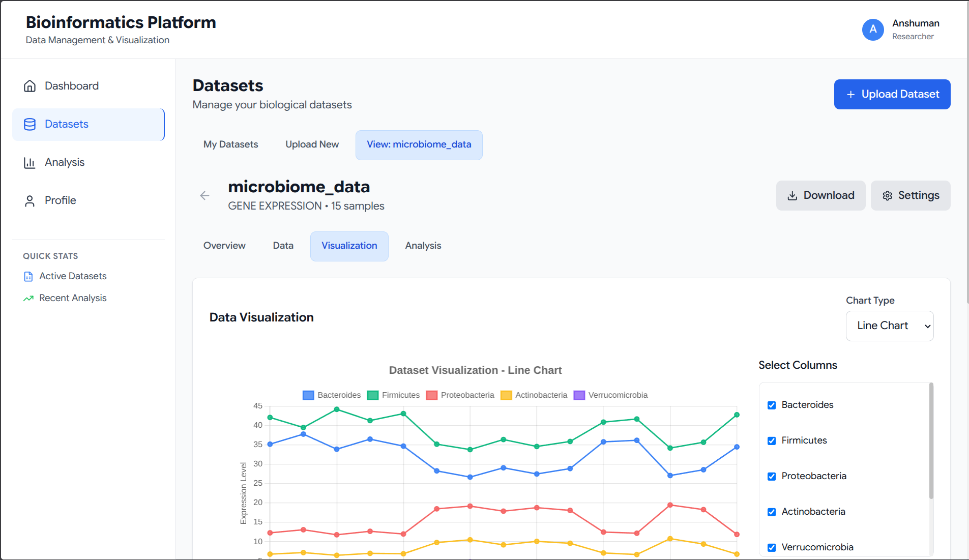This screenshot has height=560, width=969.
Task: Open the Anshuman user avatar
Action: point(872,30)
